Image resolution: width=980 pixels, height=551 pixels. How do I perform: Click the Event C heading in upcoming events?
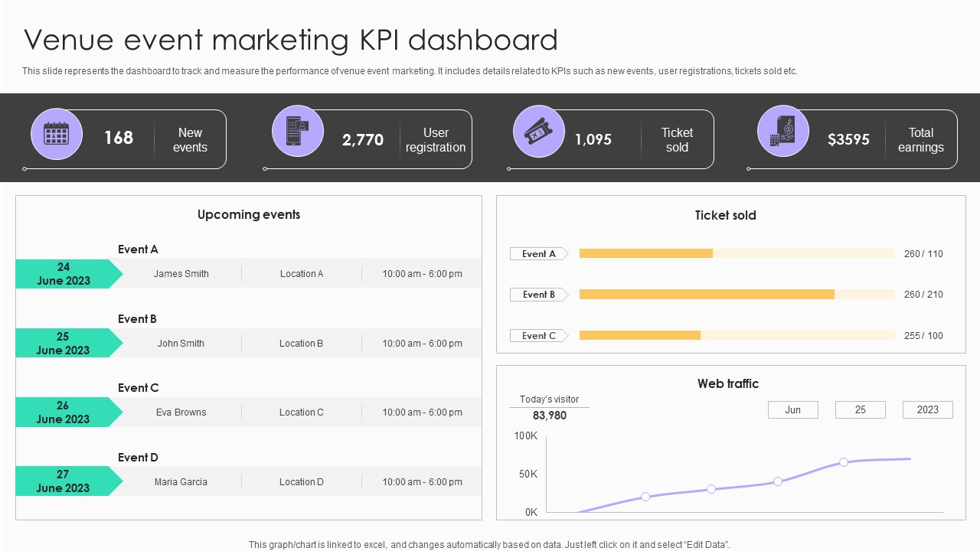pyautogui.click(x=138, y=388)
